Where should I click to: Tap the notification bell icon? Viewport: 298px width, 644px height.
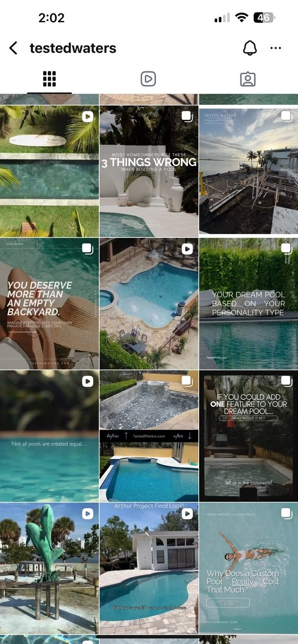[250, 48]
